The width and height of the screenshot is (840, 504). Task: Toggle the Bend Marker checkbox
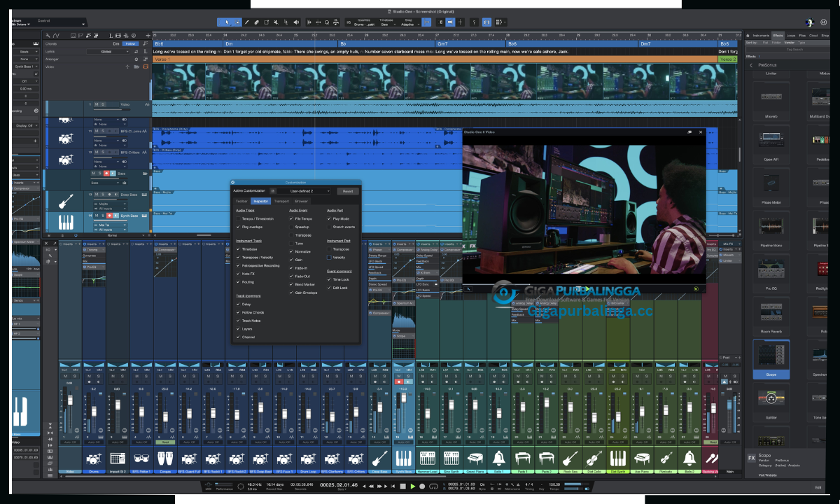pyautogui.click(x=291, y=284)
